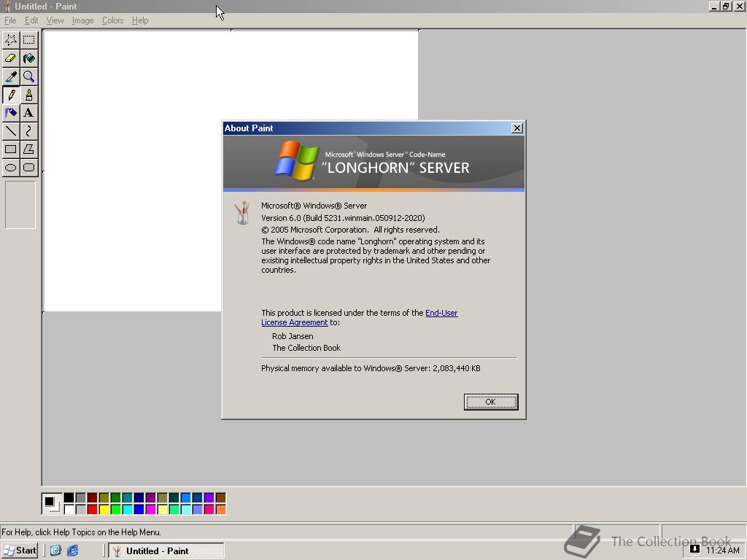Pick the black color swatch
This screenshot has width=747, height=560.
tap(69, 497)
